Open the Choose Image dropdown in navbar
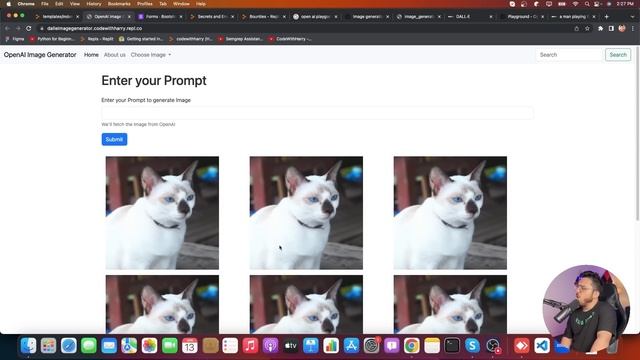640x360 pixels. (x=151, y=55)
